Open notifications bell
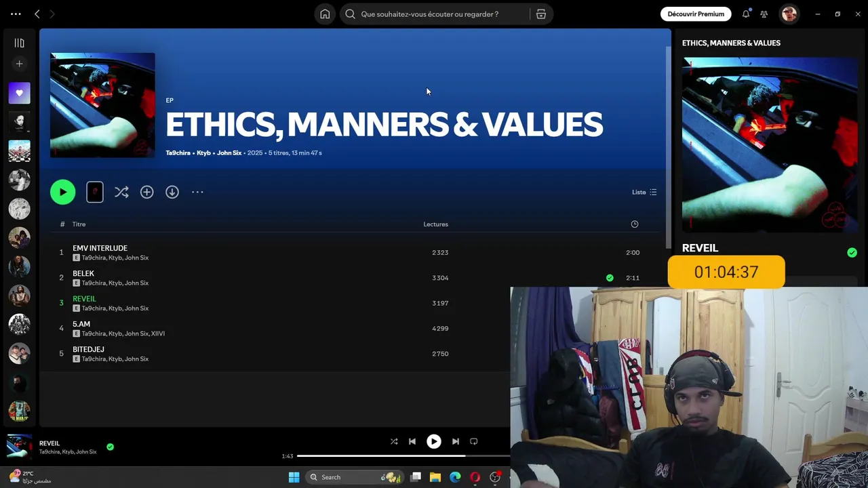The width and height of the screenshot is (868, 488). point(746,14)
